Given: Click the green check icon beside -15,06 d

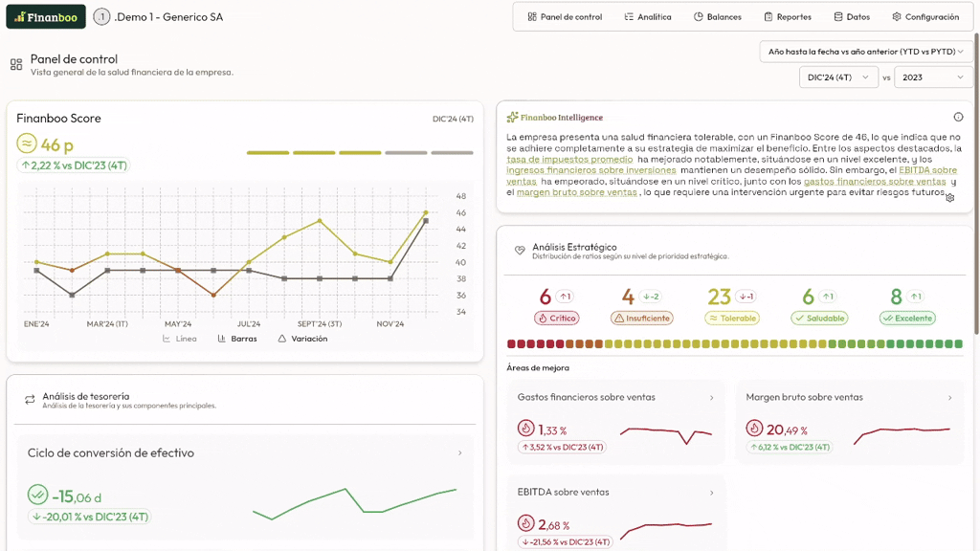Looking at the screenshot, I should coord(37,495).
